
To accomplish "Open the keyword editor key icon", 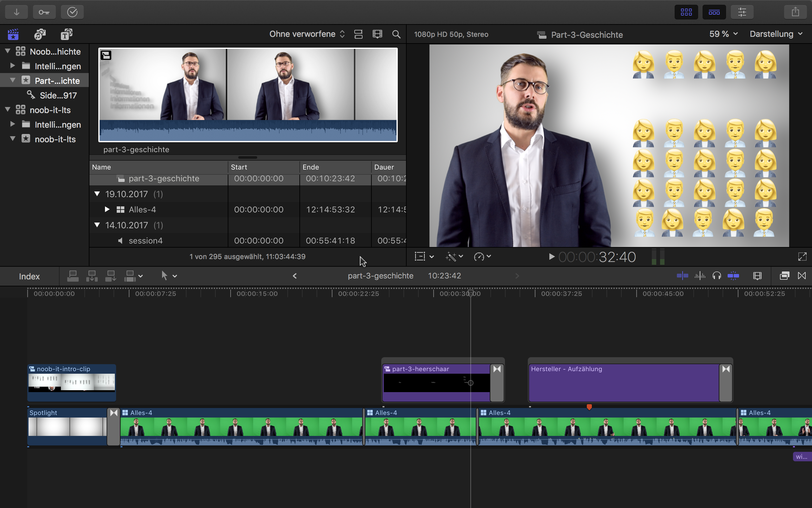I will (44, 12).
